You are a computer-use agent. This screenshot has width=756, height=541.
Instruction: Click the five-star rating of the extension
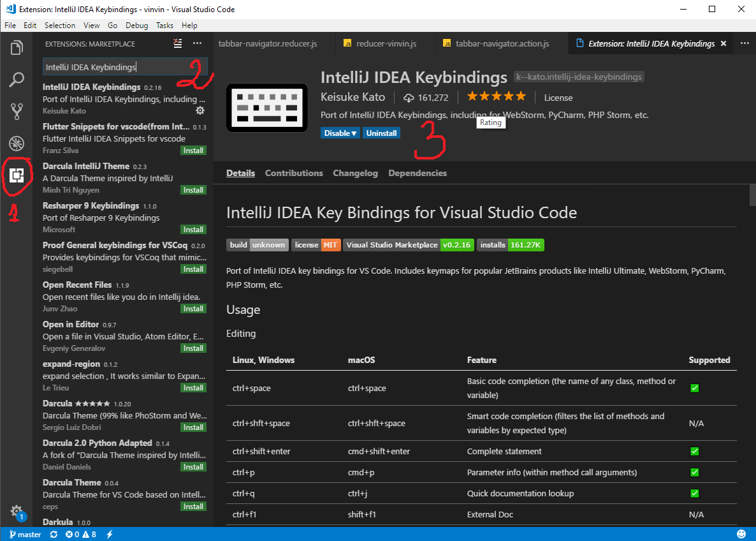496,96
